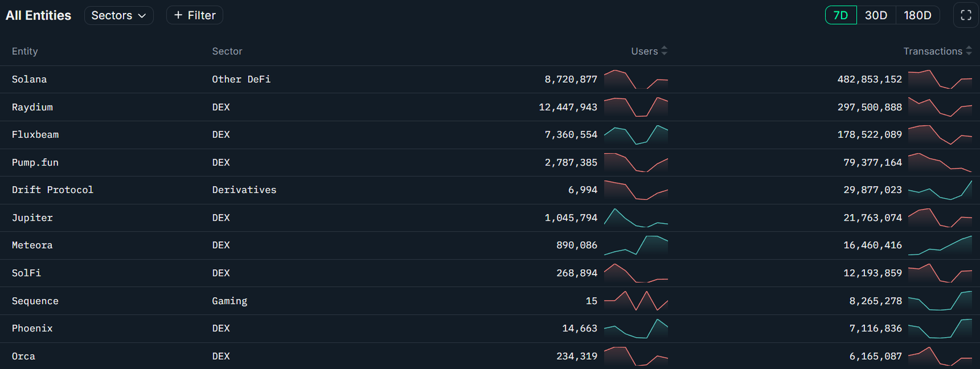Screen dimensions: 980x369
Task: Click the Pump.fun entity name
Action: click(35, 162)
